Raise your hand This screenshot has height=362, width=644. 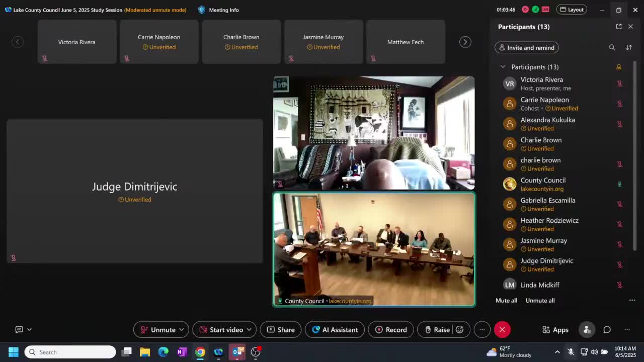[437, 330]
